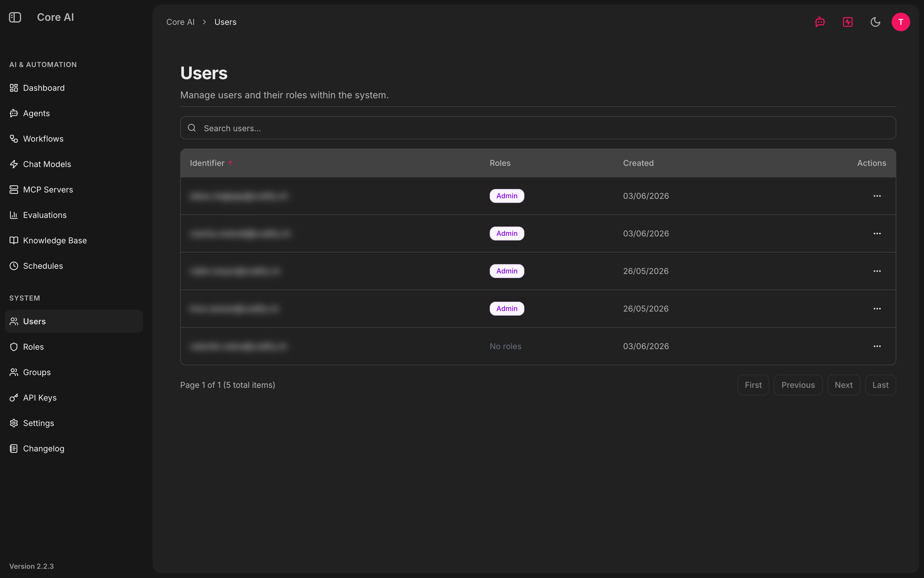This screenshot has width=924, height=578.
Task: Open actions menu for second user row
Action: click(x=877, y=234)
